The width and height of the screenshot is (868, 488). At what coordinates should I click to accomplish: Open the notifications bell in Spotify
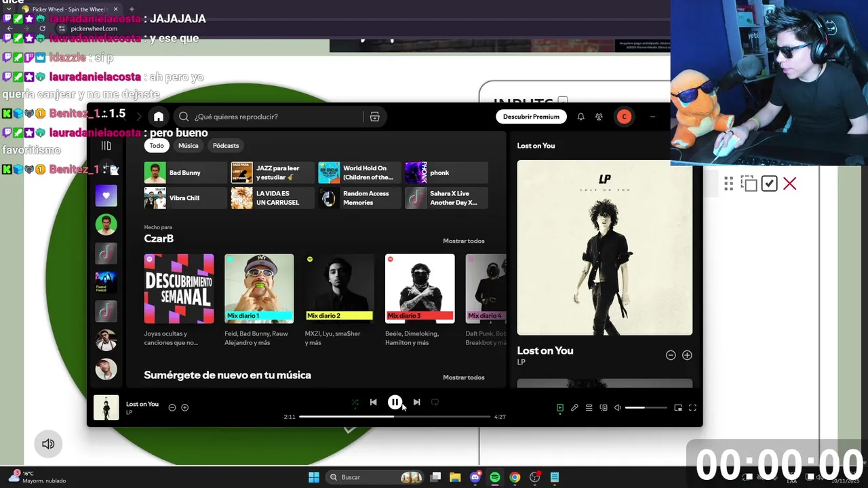tap(580, 117)
